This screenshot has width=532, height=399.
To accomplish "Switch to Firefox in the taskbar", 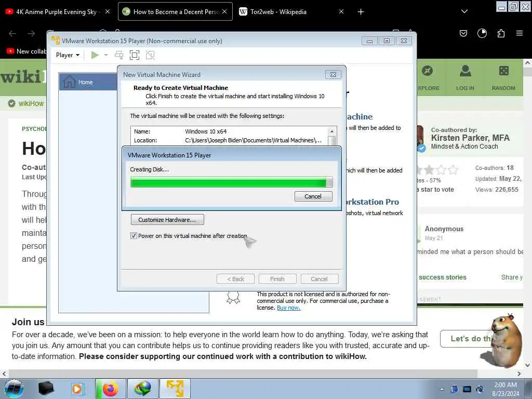I will tap(110, 389).
